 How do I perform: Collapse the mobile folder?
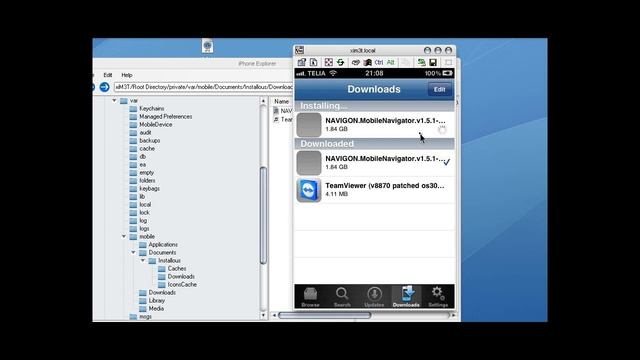[124, 236]
